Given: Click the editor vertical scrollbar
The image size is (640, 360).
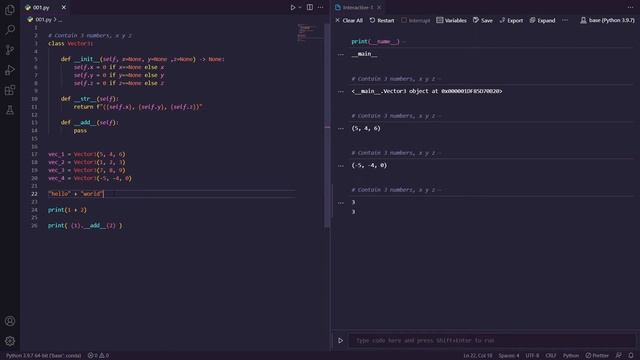Looking at the screenshot, I should (327, 126).
